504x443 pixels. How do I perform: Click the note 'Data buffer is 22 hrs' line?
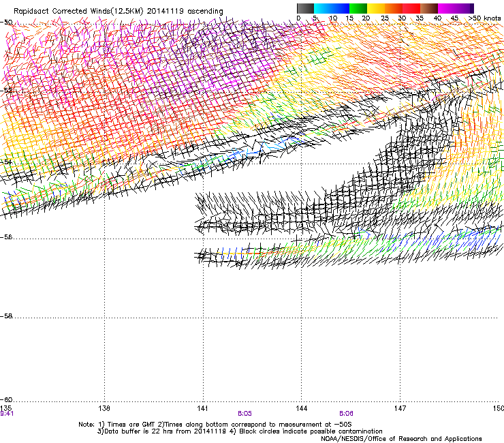tap(240, 431)
